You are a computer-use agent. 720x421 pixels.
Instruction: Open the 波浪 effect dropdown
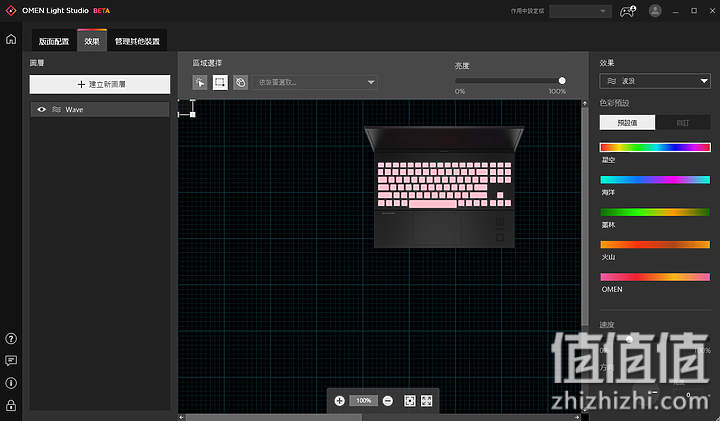(x=655, y=81)
